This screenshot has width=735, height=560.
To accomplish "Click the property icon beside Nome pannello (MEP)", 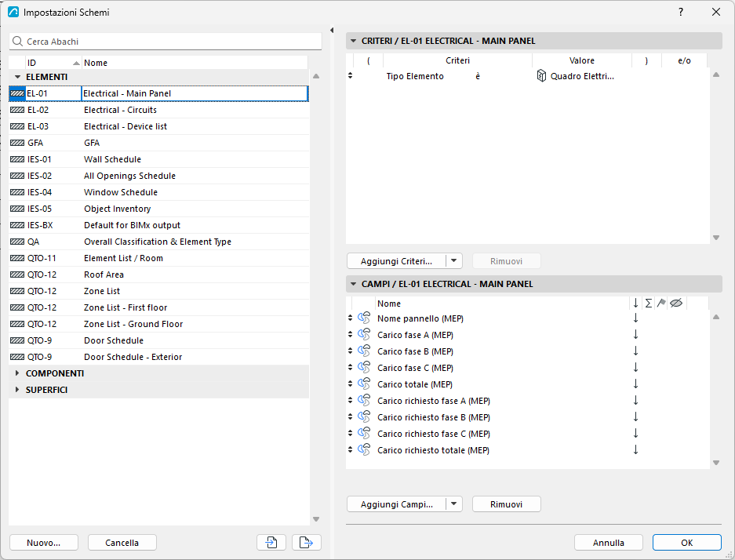I will pyautogui.click(x=364, y=318).
